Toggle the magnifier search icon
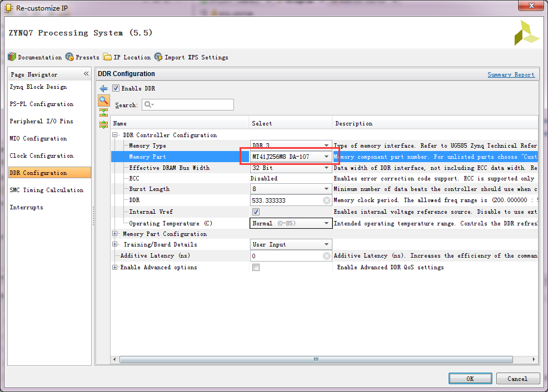The width and height of the screenshot is (548, 392). 104,100
